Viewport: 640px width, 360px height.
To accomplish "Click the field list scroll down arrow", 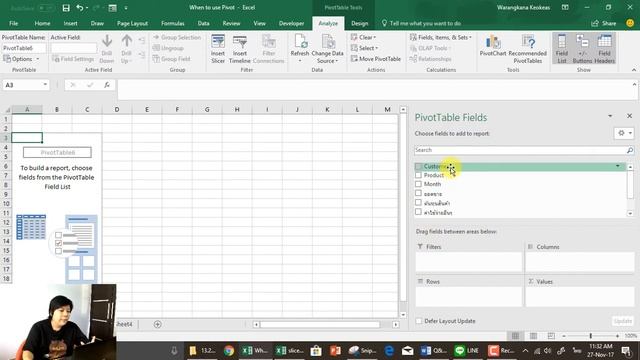I will click(x=630, y=213).
